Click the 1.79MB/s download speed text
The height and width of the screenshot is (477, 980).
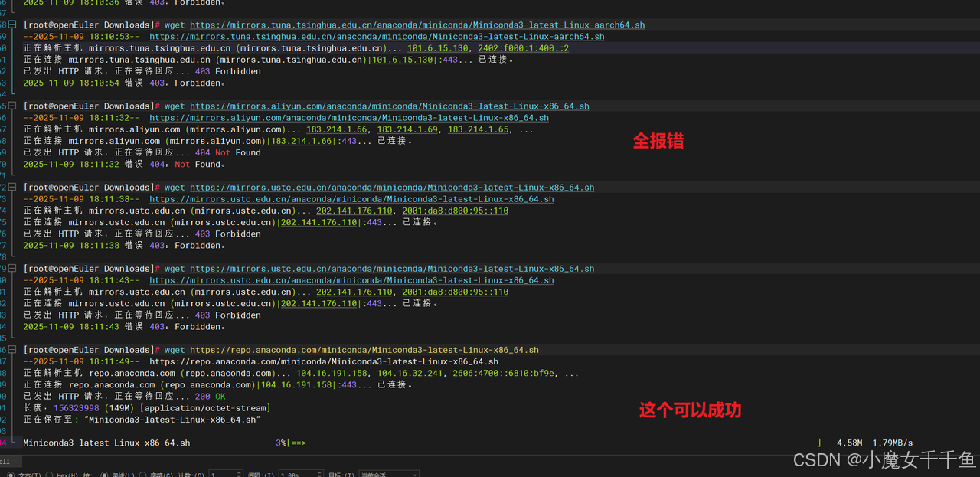892,443
